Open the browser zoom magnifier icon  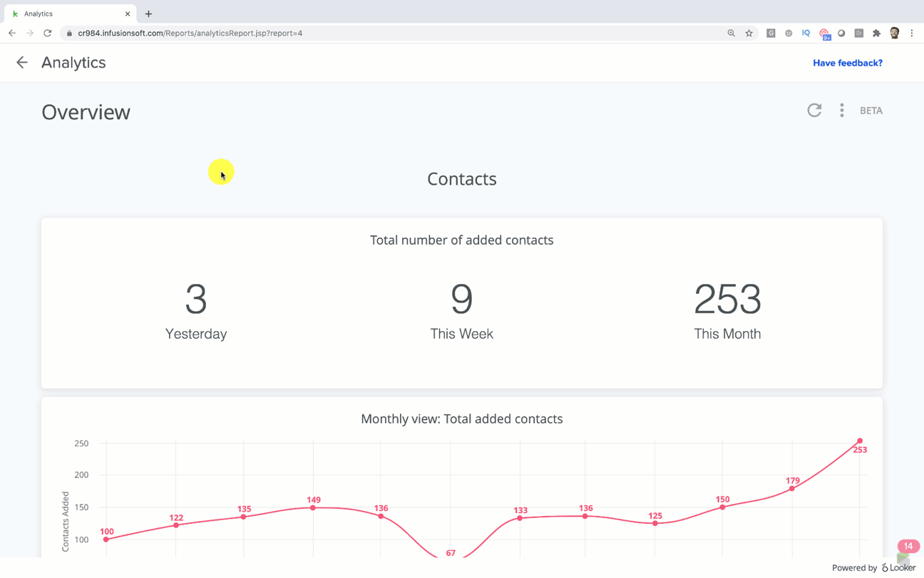731,33
